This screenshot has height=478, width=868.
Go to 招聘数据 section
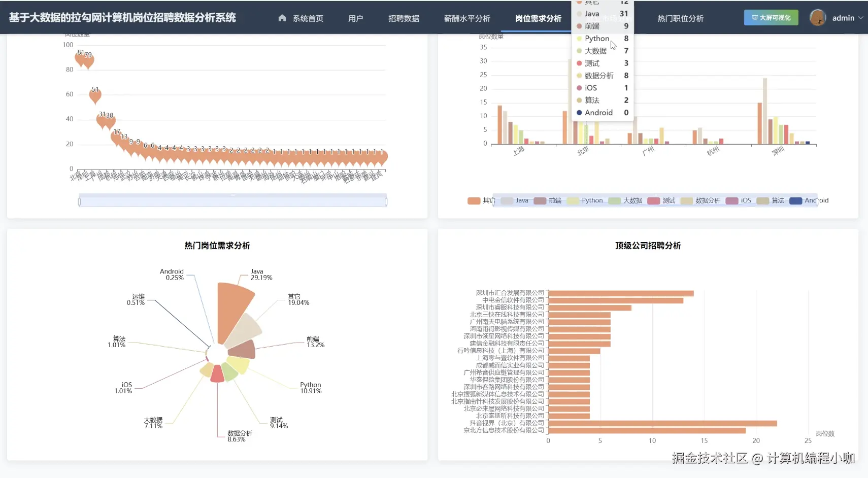(x=404, y=18)
